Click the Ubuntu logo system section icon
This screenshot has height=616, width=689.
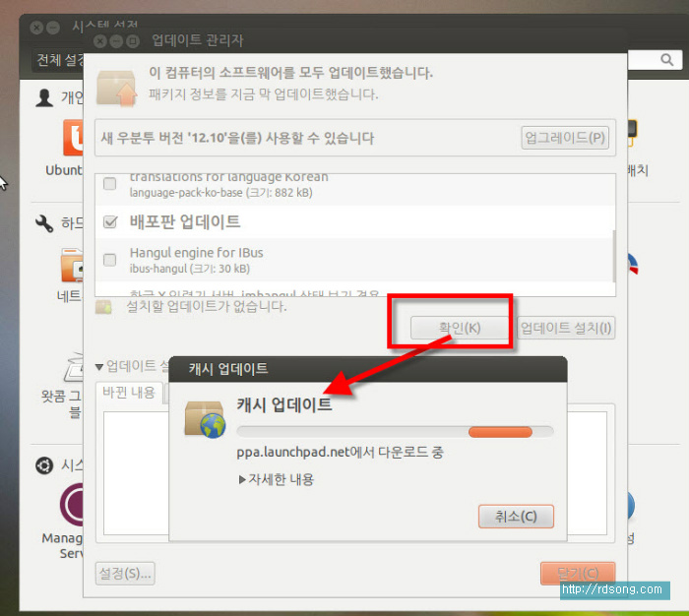pos(44,464)
